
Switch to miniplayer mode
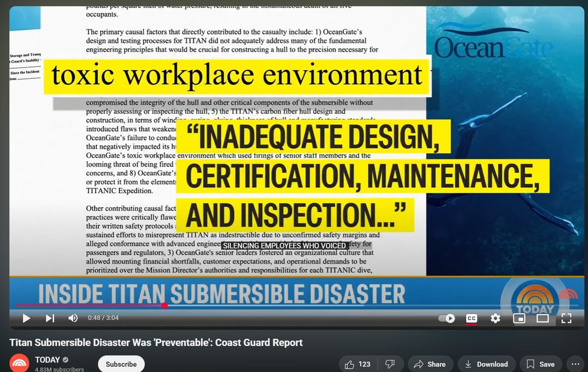click(x=519, y=318)
